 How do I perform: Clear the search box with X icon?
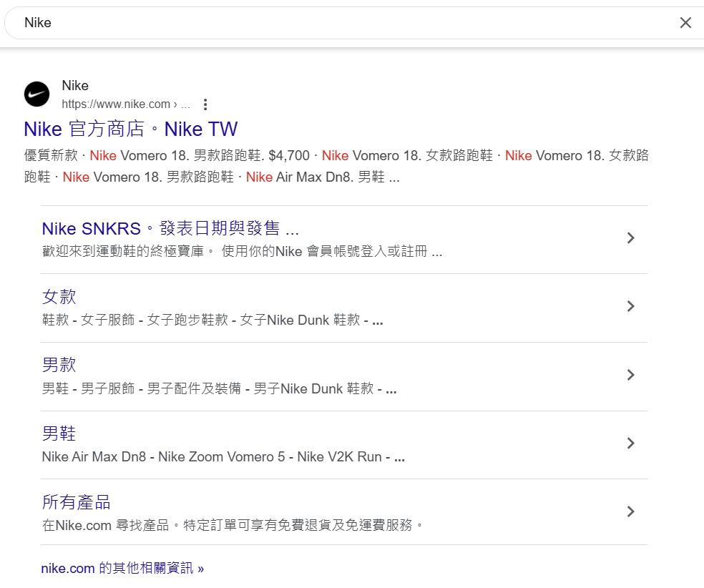pos(685,23)
